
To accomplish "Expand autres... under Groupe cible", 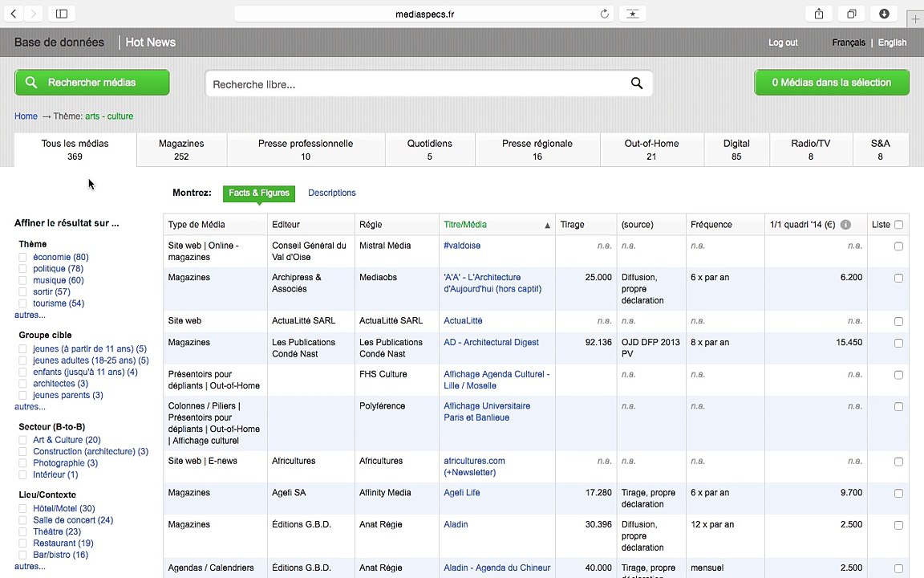I will click(x=30, y=406).
